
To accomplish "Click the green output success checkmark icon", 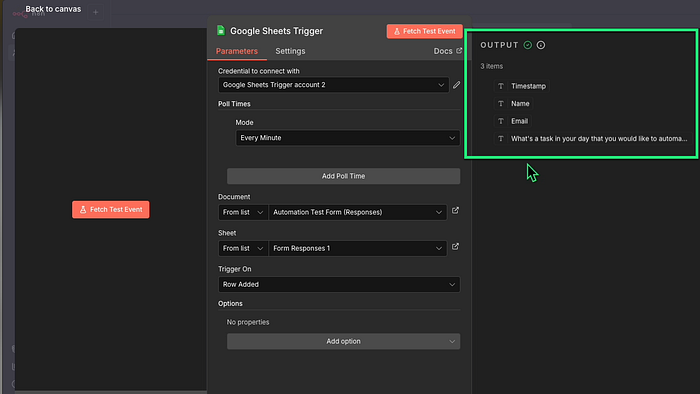I will click(528, 45).
